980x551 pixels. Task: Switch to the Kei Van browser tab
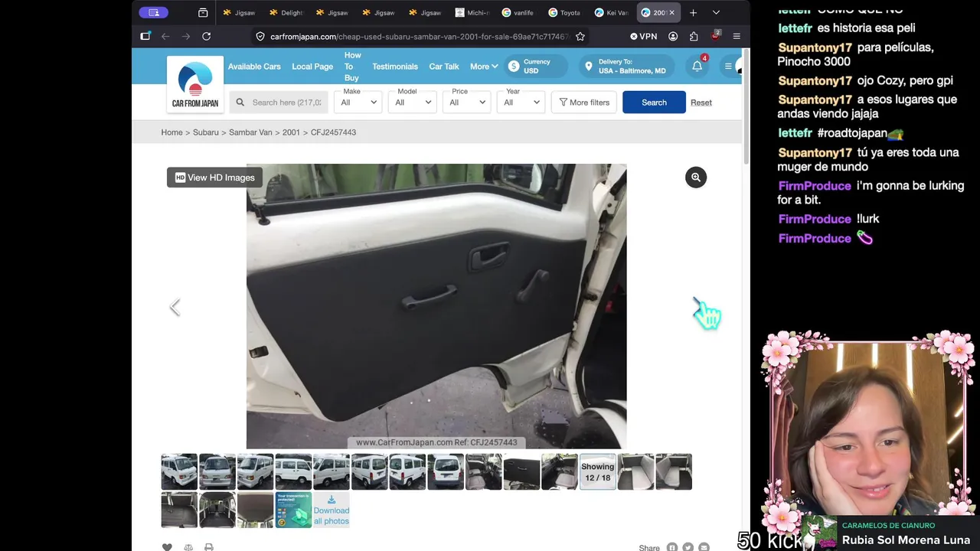coord(612,12)
